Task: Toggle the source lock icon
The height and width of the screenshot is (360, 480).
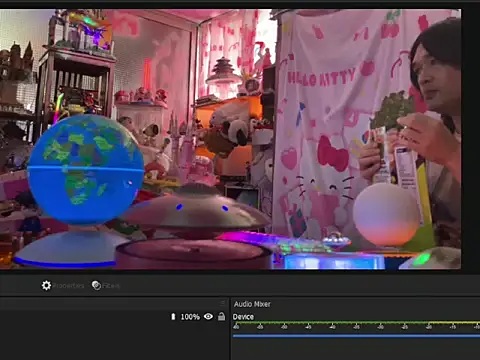Action: coord(221,316)
